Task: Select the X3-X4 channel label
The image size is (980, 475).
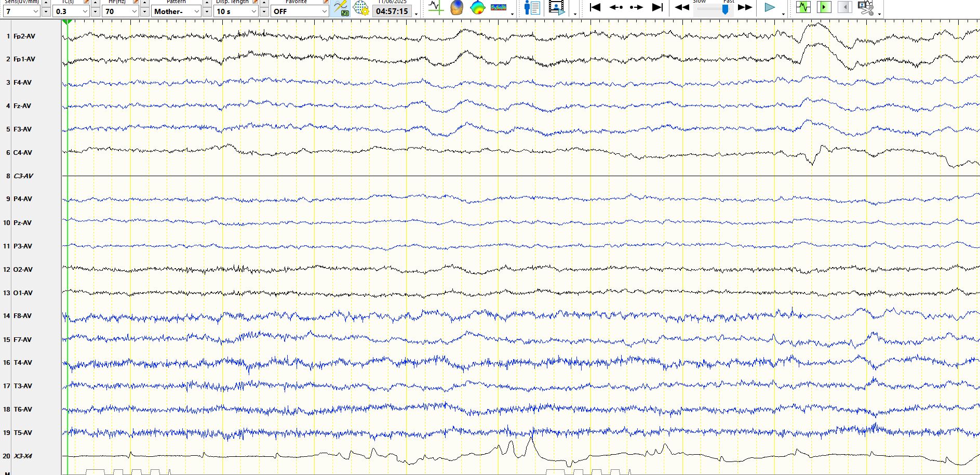Action: 23,456
